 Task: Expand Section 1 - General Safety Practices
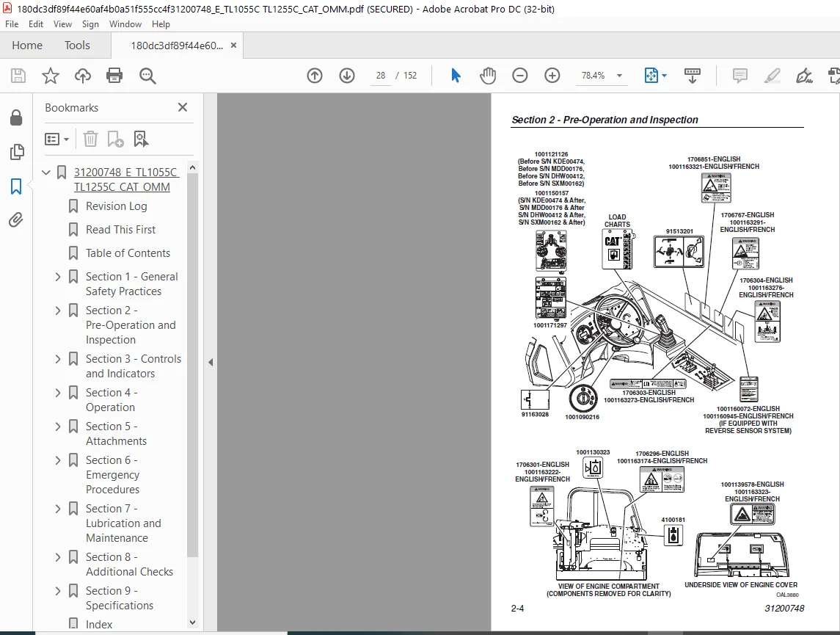tap(58, 277)
